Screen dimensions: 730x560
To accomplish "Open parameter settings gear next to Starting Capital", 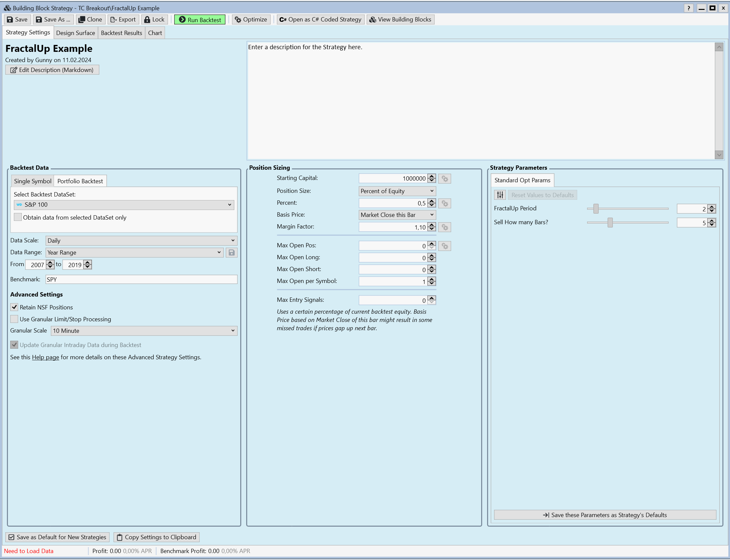I will (x=445, y=178).
